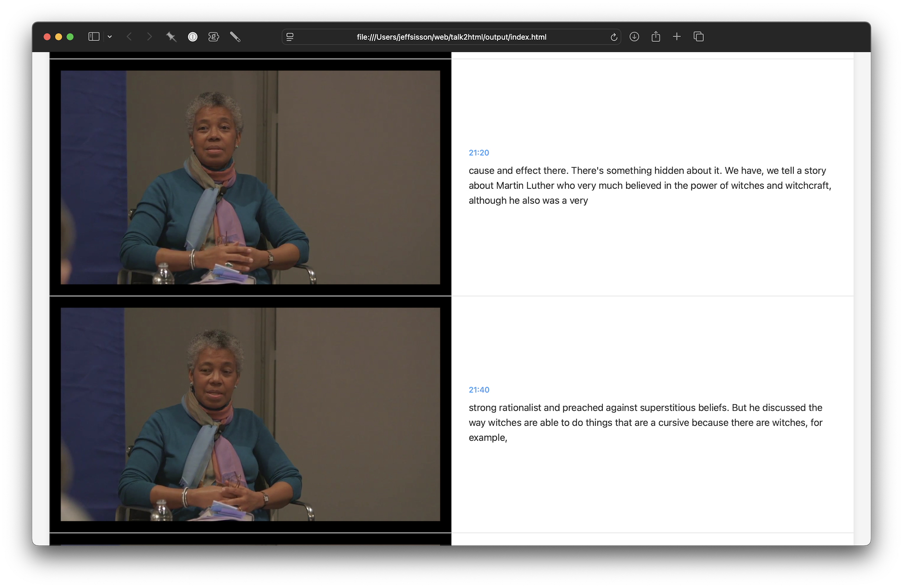Click the file URL address field
The height and width of the screenshot is (588, 903).
coord(451,37)
